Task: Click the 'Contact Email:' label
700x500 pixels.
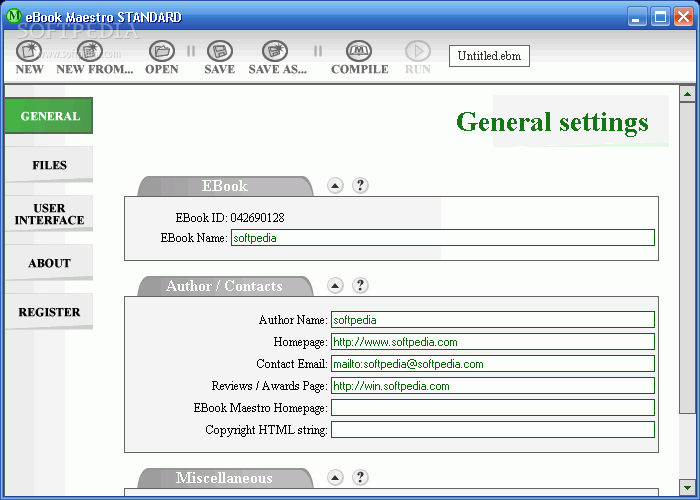Action: pos(292,364)
